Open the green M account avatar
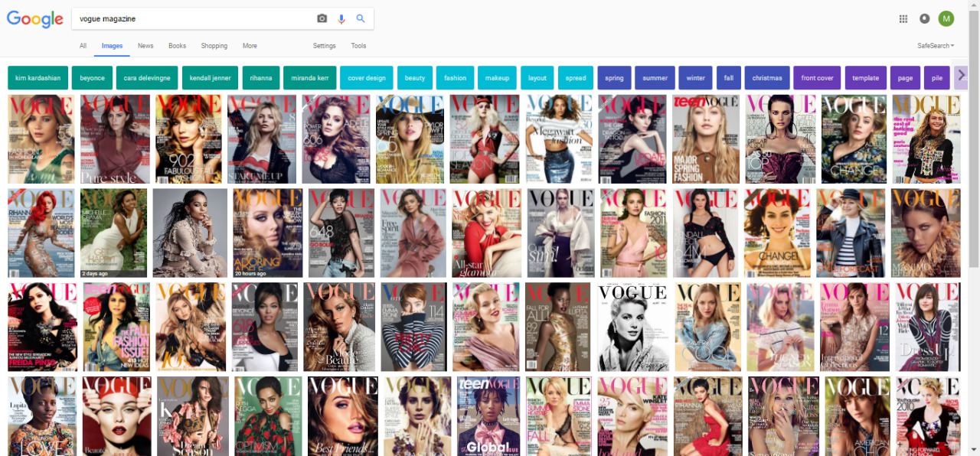This screenshot has height=456, width=980. click(946, 19)
